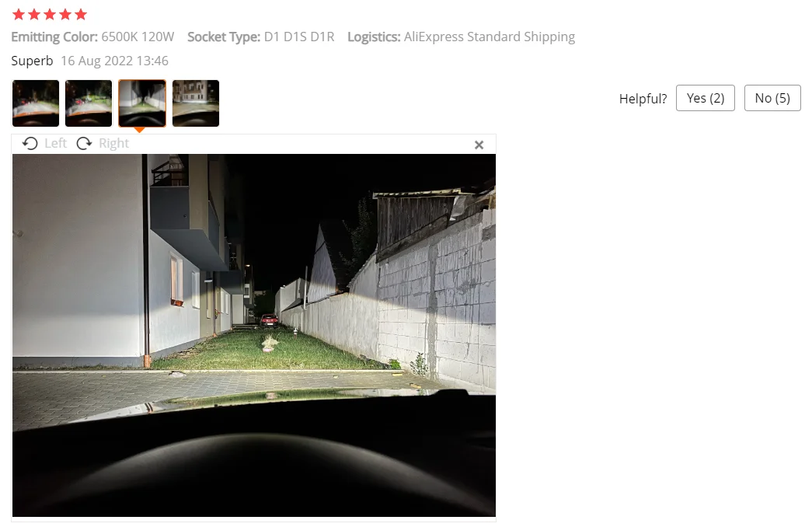Screen dimensions: 812x527
Task: Click the 'Right' rotate label
Action: (x=113, y=144)
